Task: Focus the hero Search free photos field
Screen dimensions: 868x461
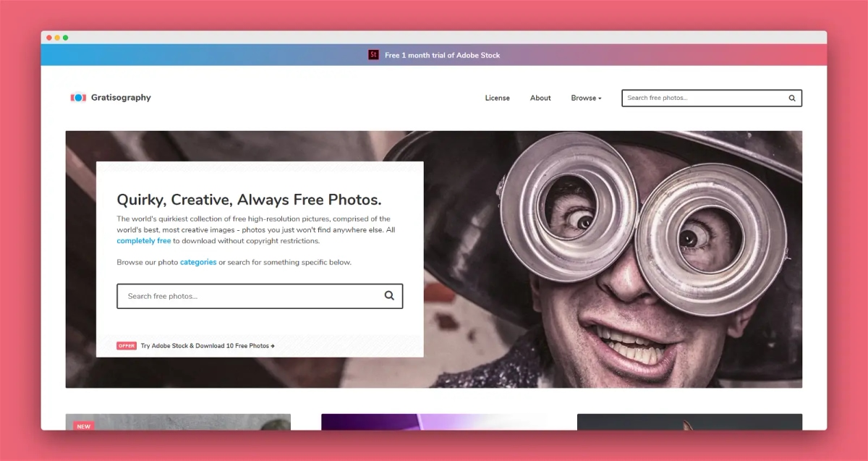Action: tap(260, 296)
